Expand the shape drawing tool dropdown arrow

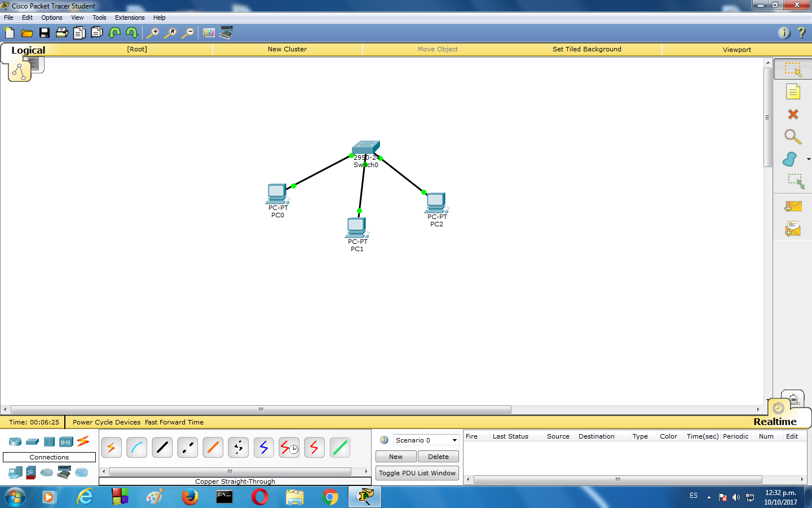click(x=809, y=159)
